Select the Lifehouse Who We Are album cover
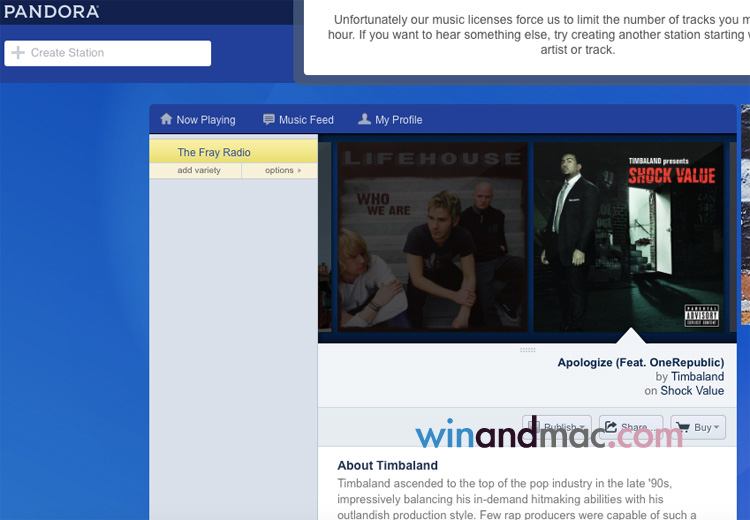Image resolution: width=750 pixels, height=520 pixels. [430, 236]
